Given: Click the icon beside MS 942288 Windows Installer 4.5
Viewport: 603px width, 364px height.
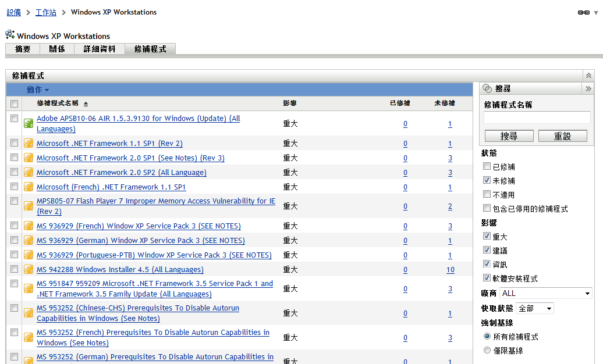Looking at the screenshot, I should [29, 270].
